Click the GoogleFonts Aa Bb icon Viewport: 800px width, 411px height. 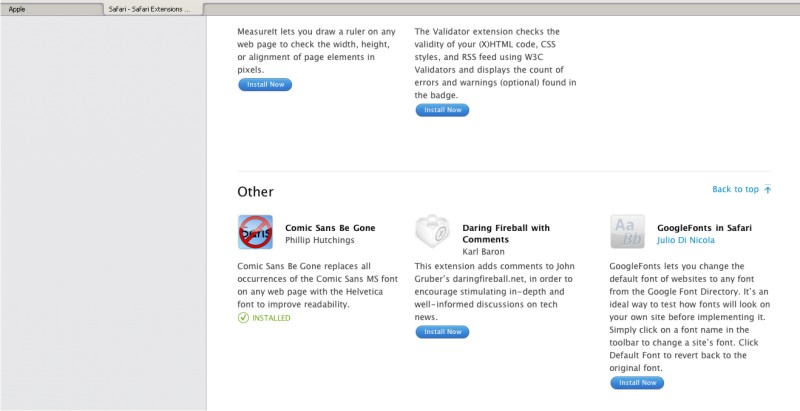[x=627, y=232]
